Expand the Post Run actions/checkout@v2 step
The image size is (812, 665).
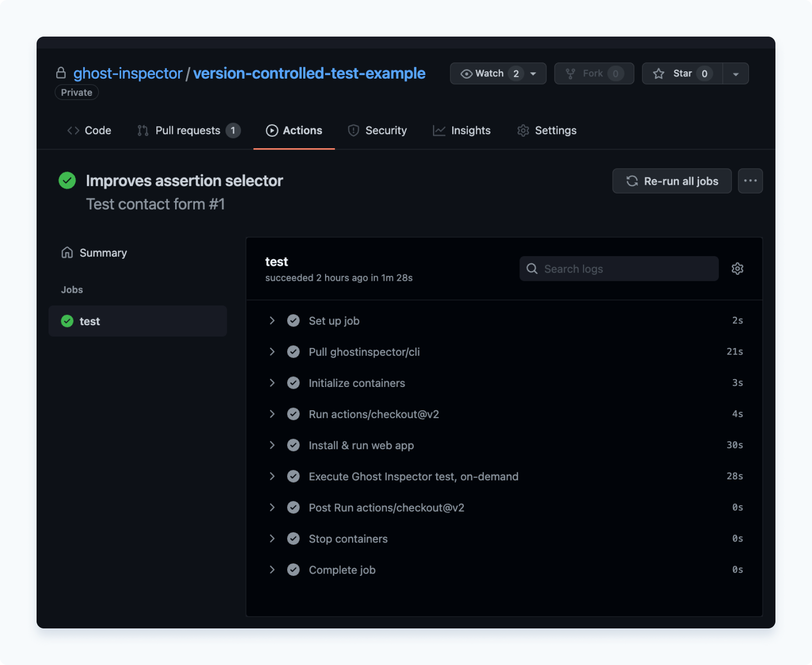tap(272, 507)
